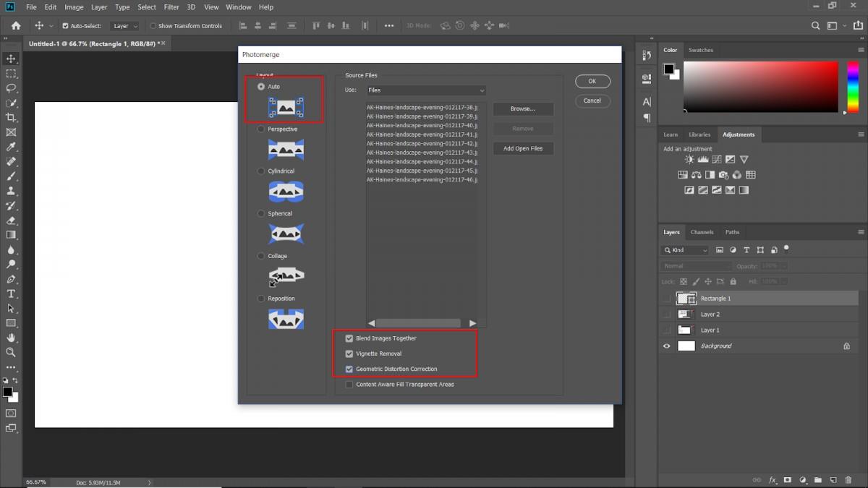Uncheck Blend Images Together
The height and width of the screenshot is (488, 868).
(349, 338)
